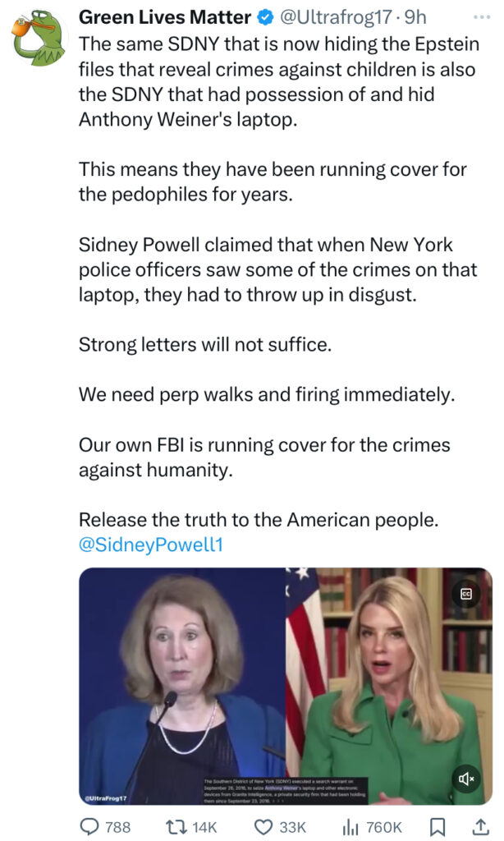This screenshot has width=504, height=841.
Task: Like the post with the heart icon
Action: tap(263, 826)
